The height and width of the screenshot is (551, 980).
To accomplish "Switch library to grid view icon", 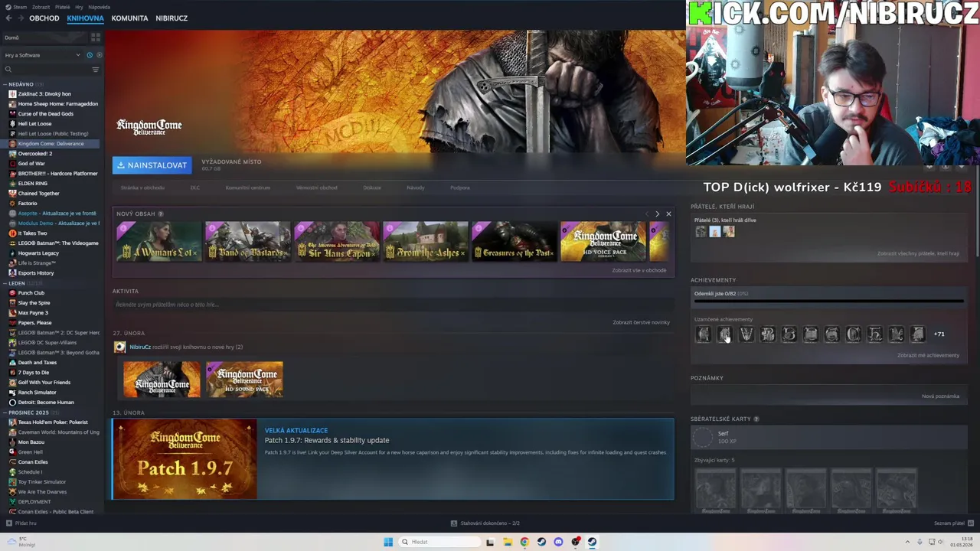I will point(96,37).
